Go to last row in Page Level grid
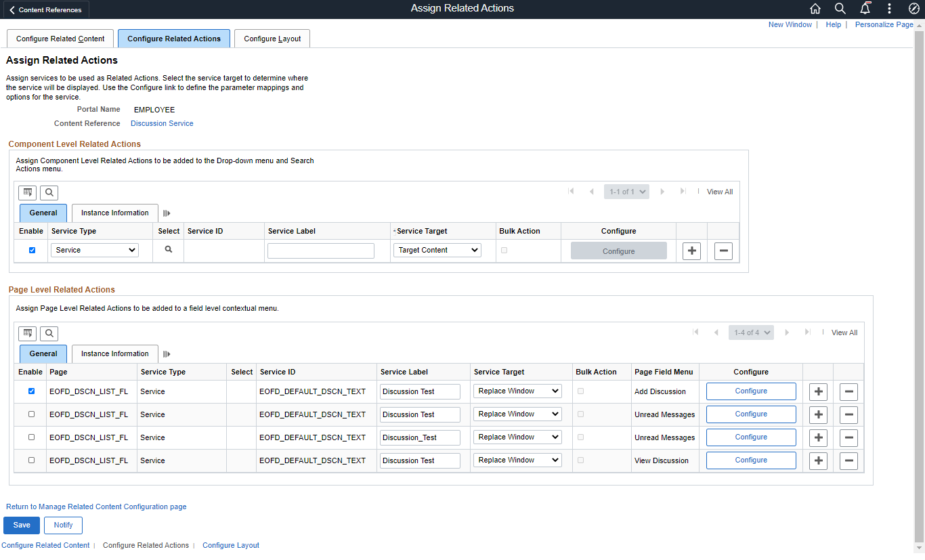This screenshot has width=925, height=560. tap(807, 332)
